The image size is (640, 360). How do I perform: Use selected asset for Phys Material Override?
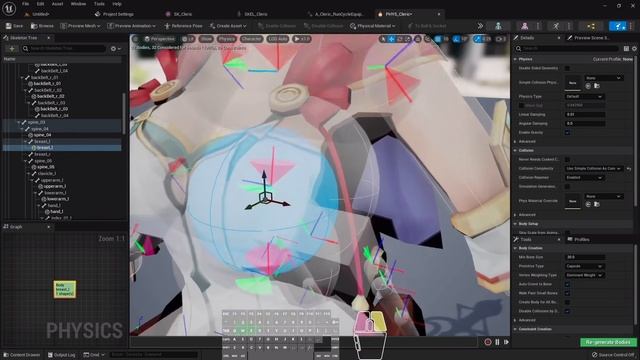coord(588,204)
